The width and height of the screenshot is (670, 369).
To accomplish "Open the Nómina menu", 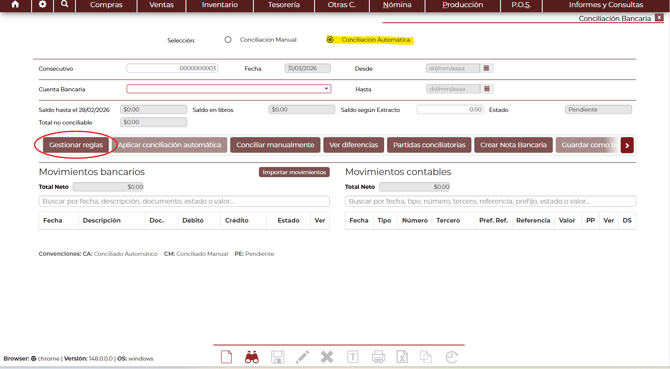I will pyautogui.click(x=397, y=5).
